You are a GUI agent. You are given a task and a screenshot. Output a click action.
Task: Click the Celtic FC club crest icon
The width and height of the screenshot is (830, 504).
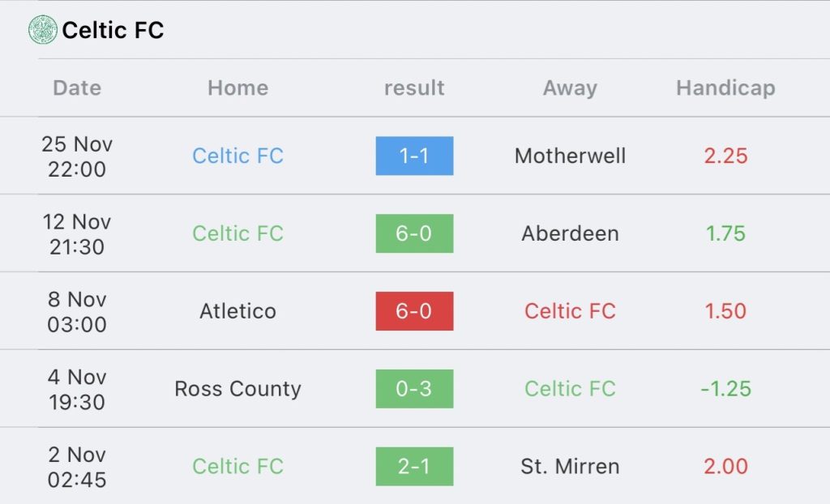pyautogui.click(x=42, y=30)
